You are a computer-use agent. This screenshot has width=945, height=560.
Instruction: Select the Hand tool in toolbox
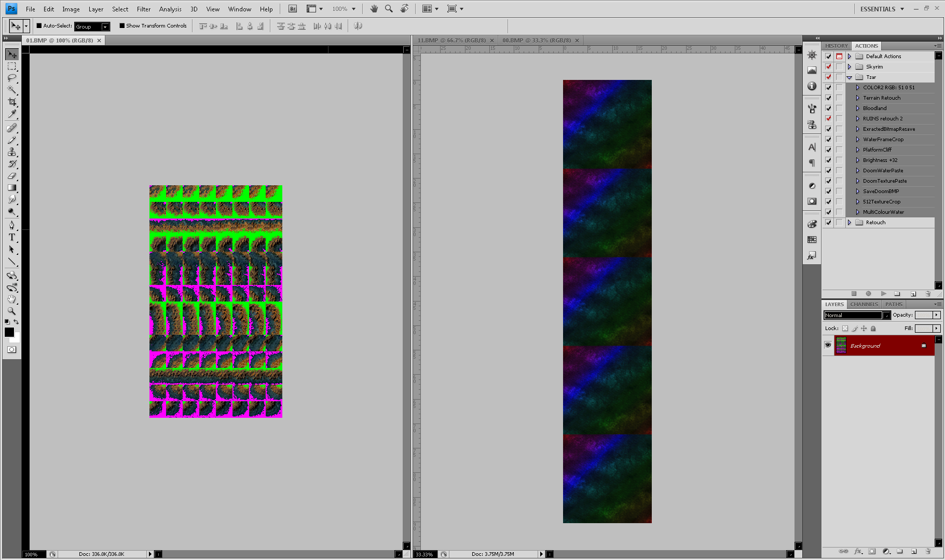coord(12,299)
